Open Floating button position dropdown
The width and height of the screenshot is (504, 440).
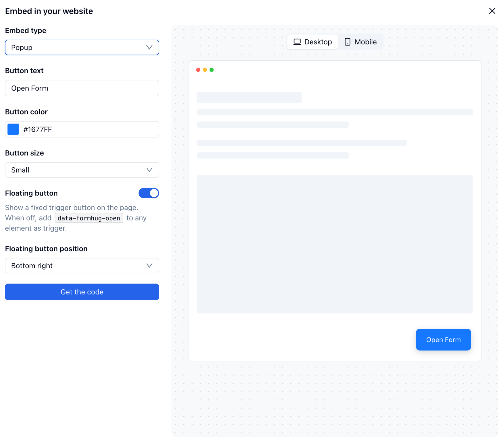pyautogui.click(x=82, y=266)
